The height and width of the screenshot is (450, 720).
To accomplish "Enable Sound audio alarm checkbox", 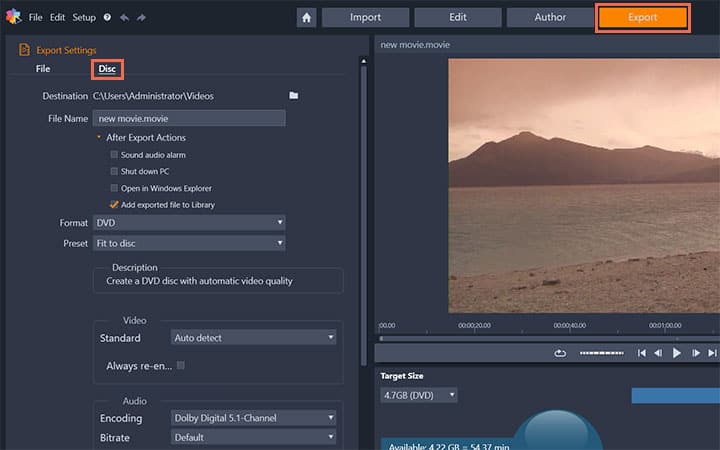I will [x=114, y=155].
